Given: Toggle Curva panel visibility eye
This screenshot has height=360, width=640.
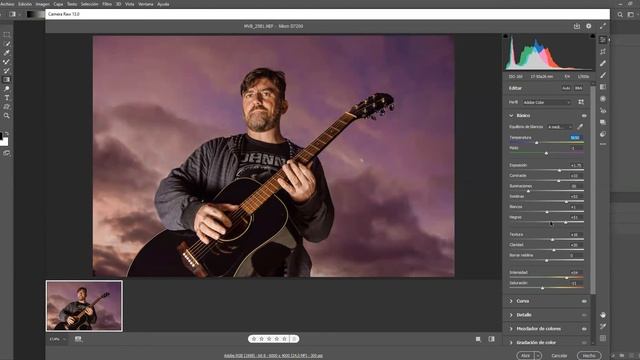Looking at the screenshot, I should point(584,301).
